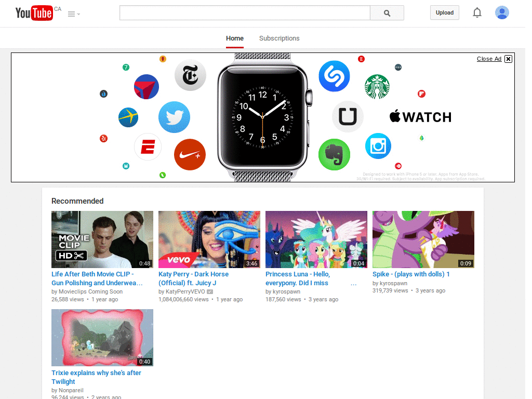Open Movieclips Coming Soon channel
The image size is (532, 399).
point(90,291)
